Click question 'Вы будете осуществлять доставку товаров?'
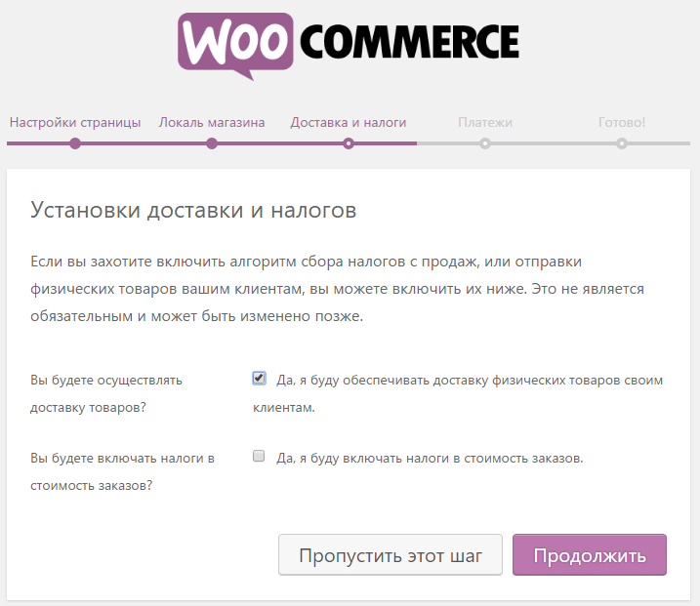 (106, 393)
